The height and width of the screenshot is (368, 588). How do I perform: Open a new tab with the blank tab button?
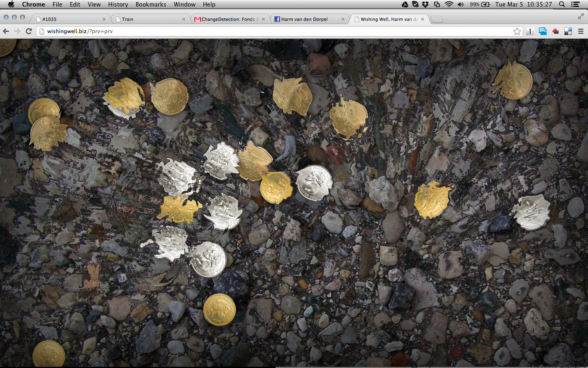point(437,19)
